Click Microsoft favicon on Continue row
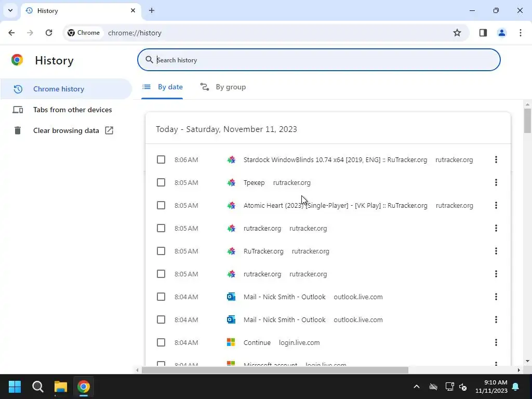532x399 pixels. click(x=231, y=342)
